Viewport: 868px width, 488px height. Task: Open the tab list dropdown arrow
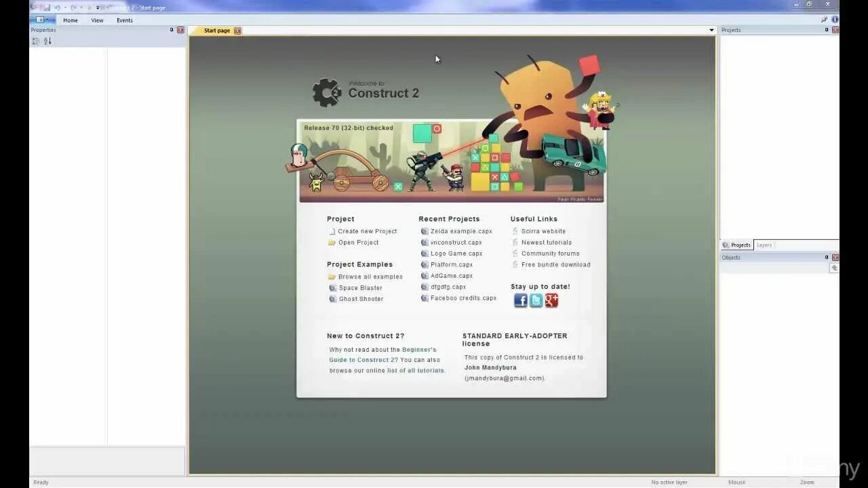[711, 30]
